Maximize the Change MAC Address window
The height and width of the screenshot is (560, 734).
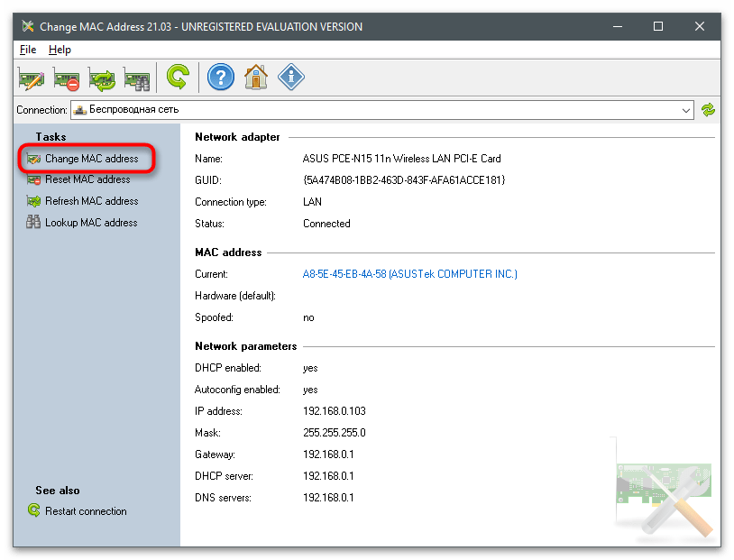tap(658, 27)
